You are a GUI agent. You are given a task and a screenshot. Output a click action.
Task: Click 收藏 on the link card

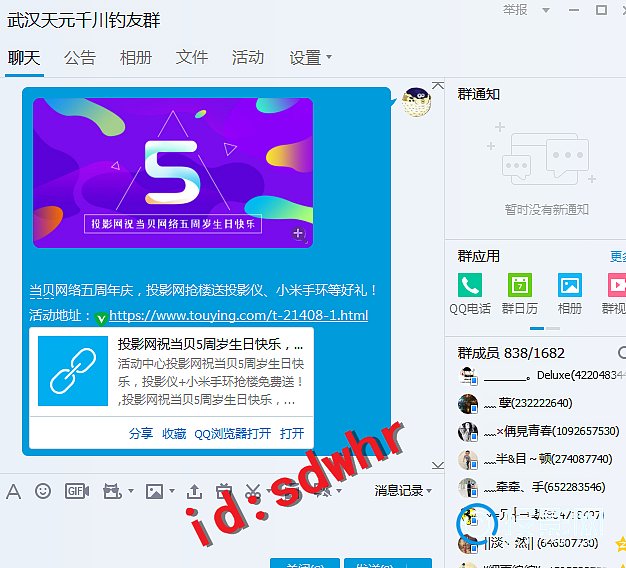point(174,433)
